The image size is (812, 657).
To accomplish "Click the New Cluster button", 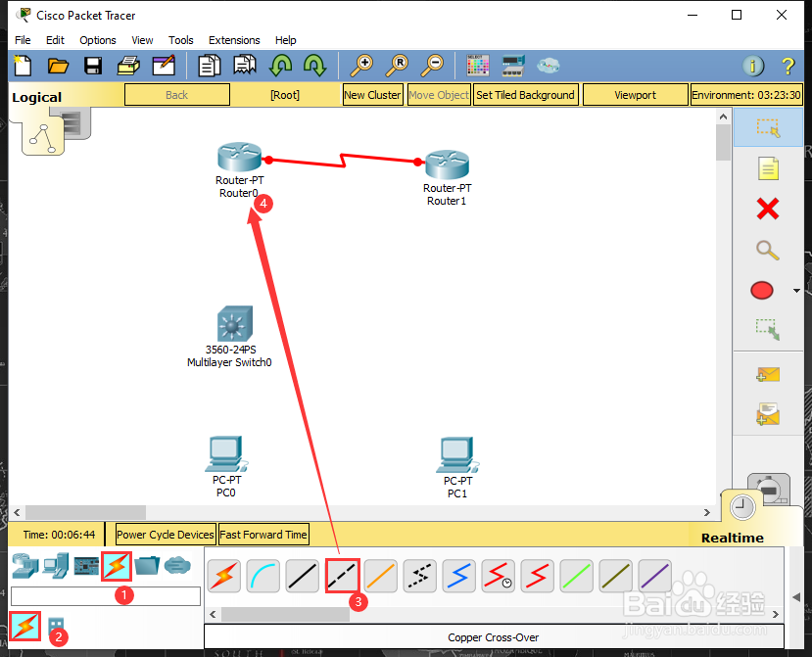I will point(372,95).
